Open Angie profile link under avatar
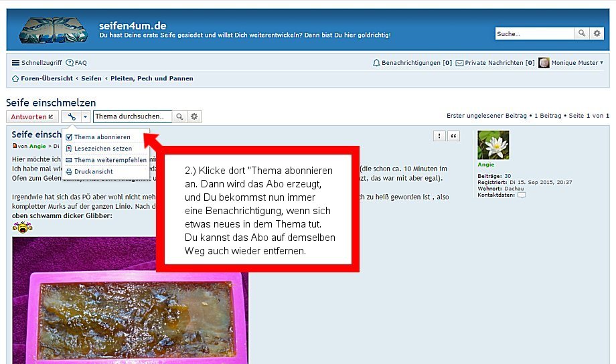This screenshot has width=616, height=364. tap(486, 165)
